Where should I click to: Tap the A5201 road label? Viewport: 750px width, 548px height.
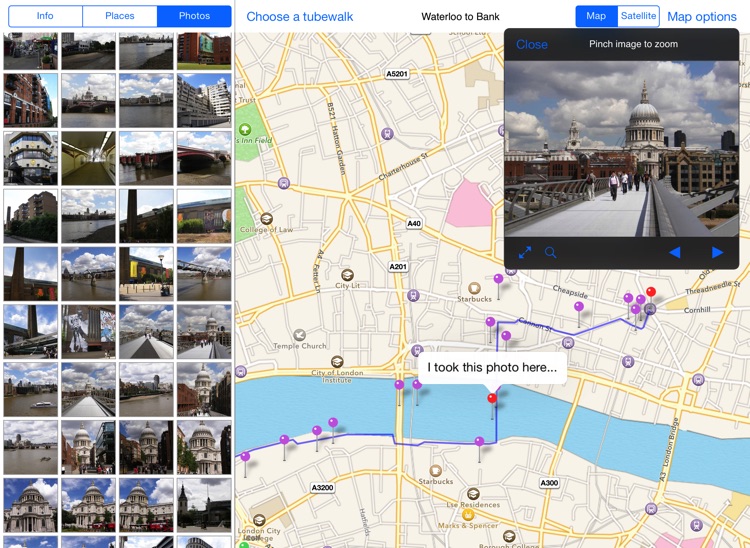[x=397, y=74]
